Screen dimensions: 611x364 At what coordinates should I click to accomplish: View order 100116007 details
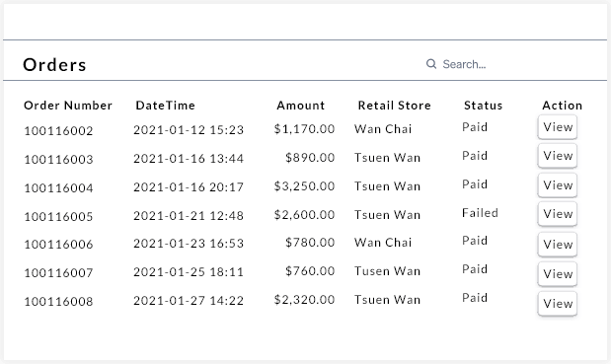(558, 274)
